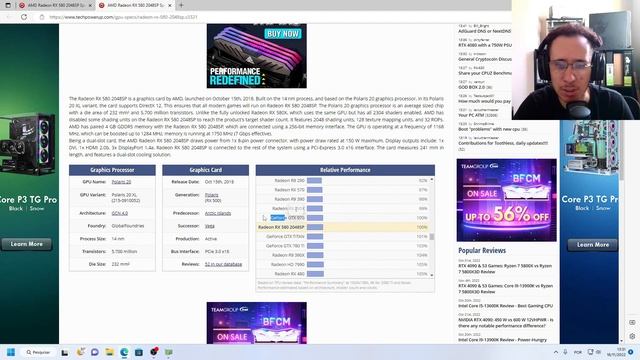Open the Windows Start menu
Screen dimensions: 640x360
coord(11,352)
